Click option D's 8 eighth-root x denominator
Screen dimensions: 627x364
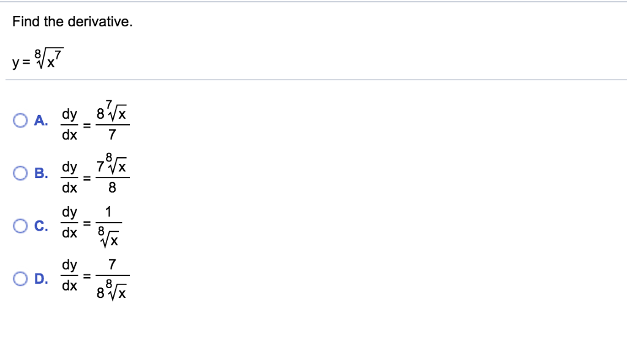(111, 289)
